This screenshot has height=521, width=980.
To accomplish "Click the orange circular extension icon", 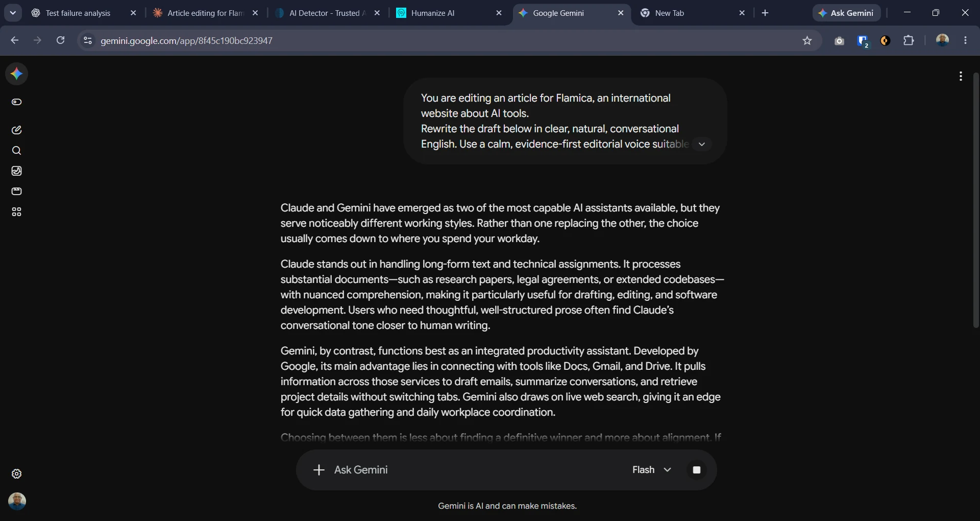I will point(885,41).
